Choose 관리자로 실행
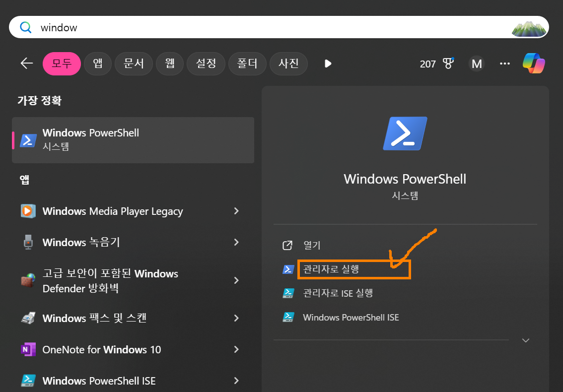563x392 pixels. coord(331,269)
